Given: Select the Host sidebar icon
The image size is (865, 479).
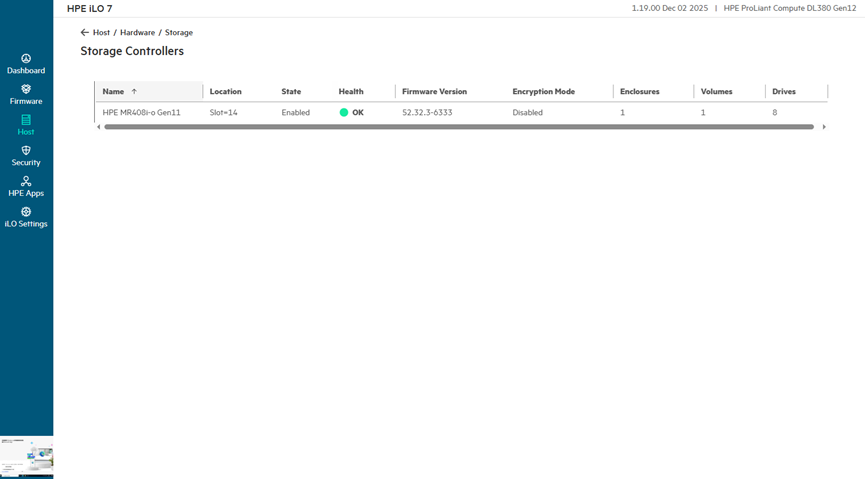Looking at the screenshot, I should click(x=26, y=120).
